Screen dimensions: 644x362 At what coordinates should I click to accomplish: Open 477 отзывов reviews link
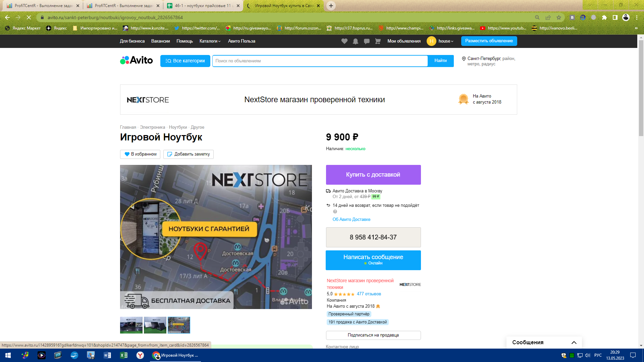pyautogui.click(x=369, y=294)
